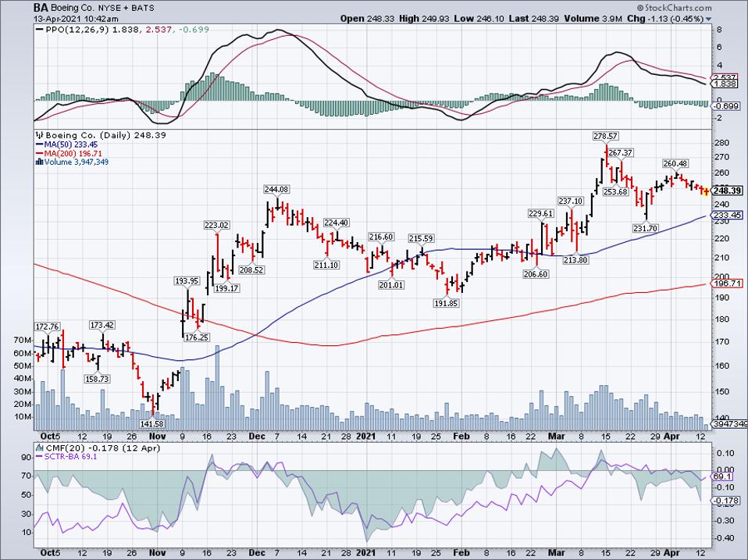Click the 176.25 low price label
This screenshot has height=560, width=748.
197,337
